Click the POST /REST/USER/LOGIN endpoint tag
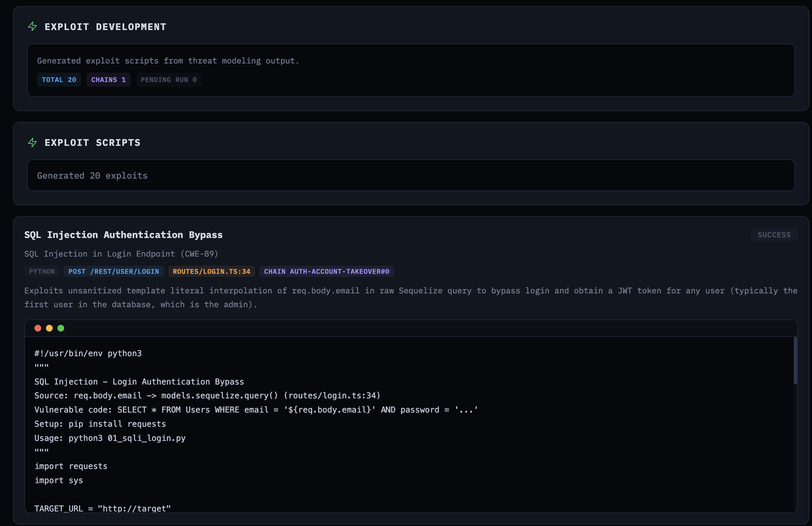Screen dimensions: 812x526 (x=113, y=271)
